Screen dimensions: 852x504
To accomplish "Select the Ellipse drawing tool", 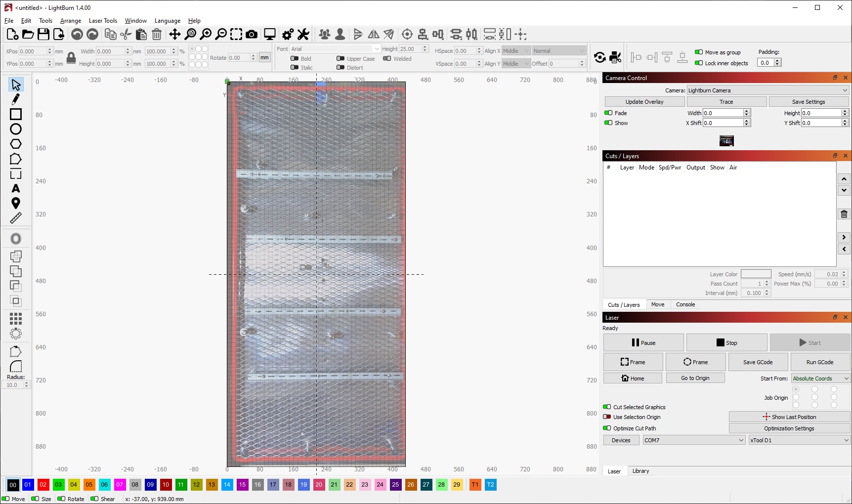I will (x=16, y=129).
